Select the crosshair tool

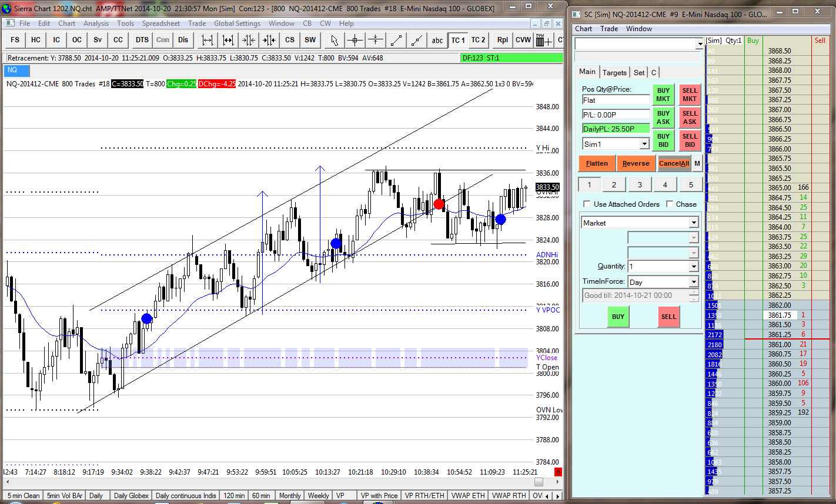355,40
